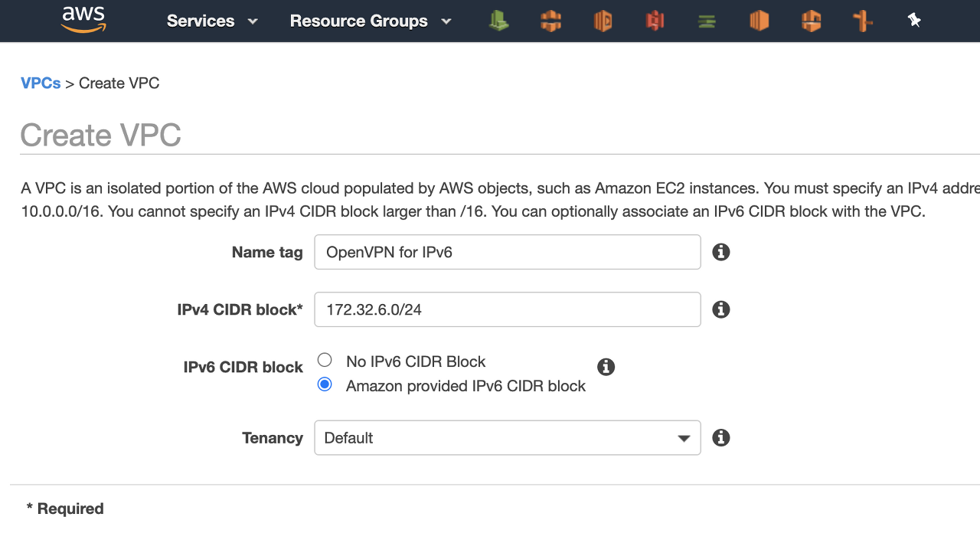The width and height of the screenshot is (980, 546).
Task: Go back to VPCs via breadcrumb link
Action: pos(41,83)
